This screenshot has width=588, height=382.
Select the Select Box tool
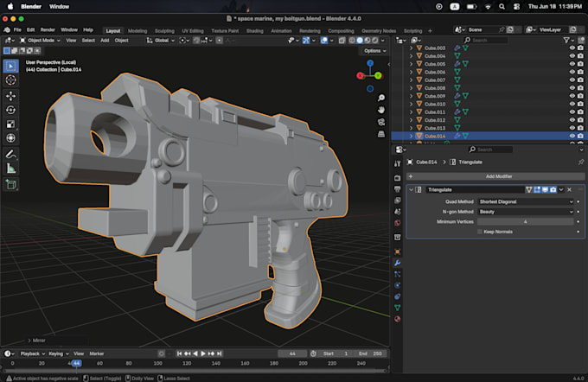point(11,66)
